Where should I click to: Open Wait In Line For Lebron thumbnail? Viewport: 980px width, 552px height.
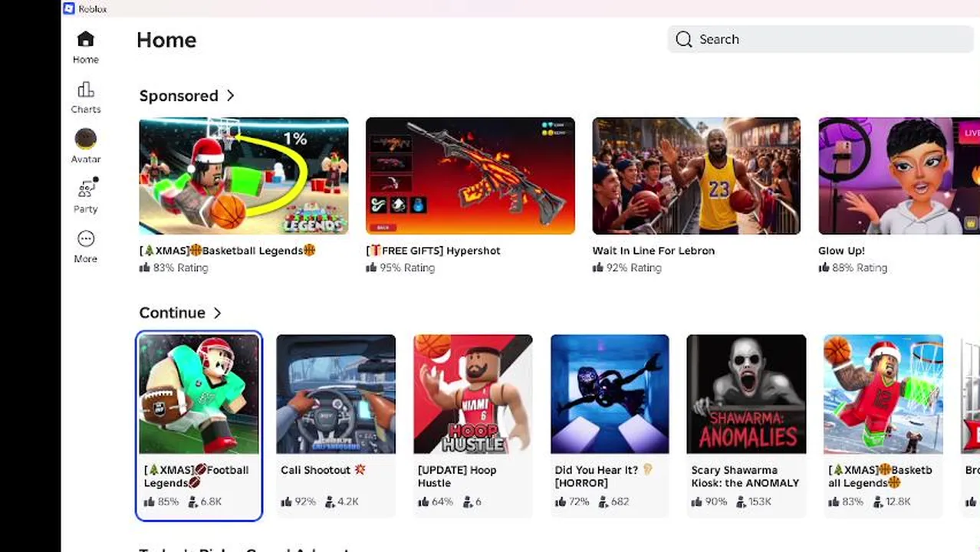[x=696, y=176]
